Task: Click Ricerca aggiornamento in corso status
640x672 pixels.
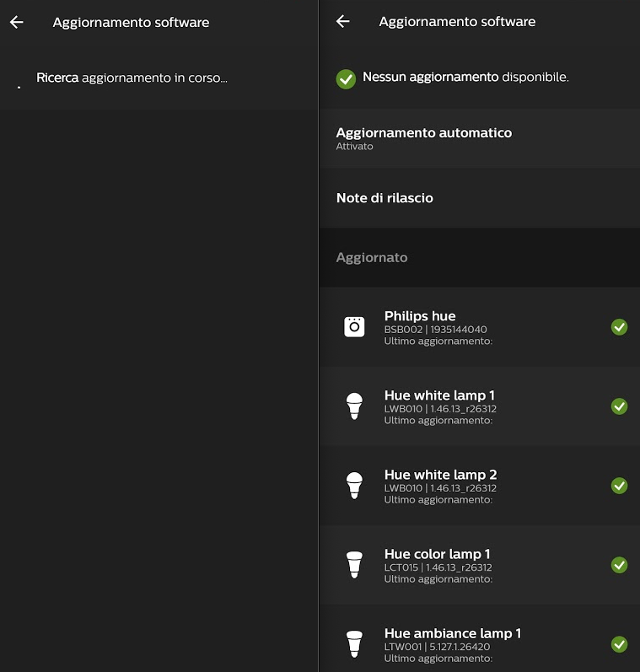Action: tap(132, 78)
